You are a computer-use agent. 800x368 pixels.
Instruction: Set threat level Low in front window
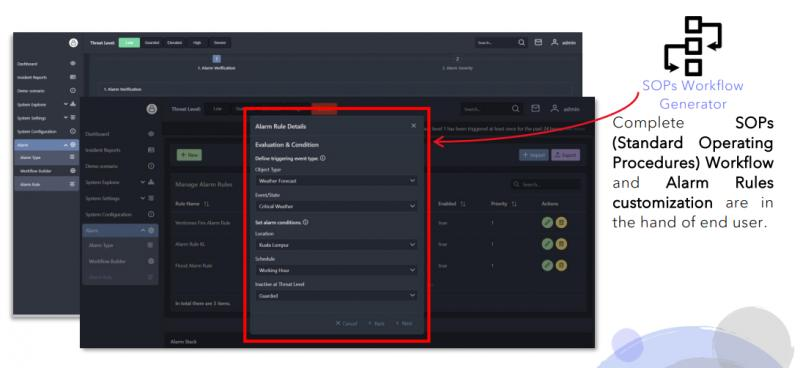click(217, 109)
